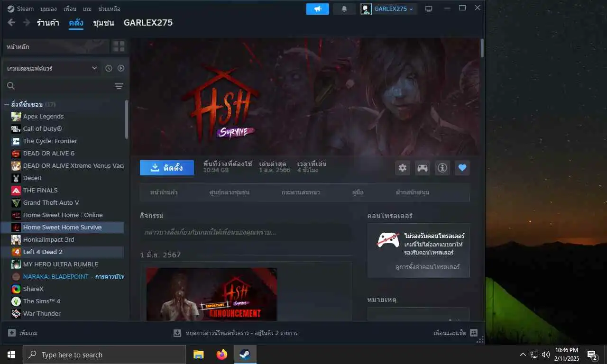Open the Steam menu
This screenshot has height=364, width=607.
pos(20,9)
